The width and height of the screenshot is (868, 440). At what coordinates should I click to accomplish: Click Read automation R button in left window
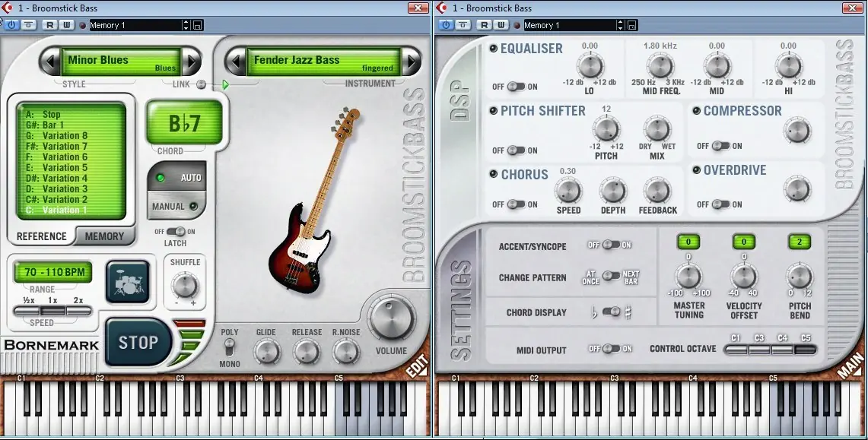[49, 25]
